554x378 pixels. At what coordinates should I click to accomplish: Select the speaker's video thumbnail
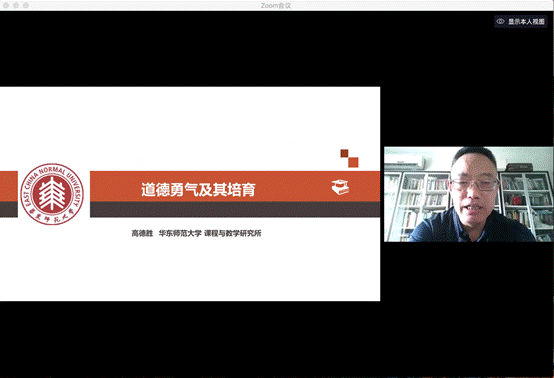coord(468,194)
